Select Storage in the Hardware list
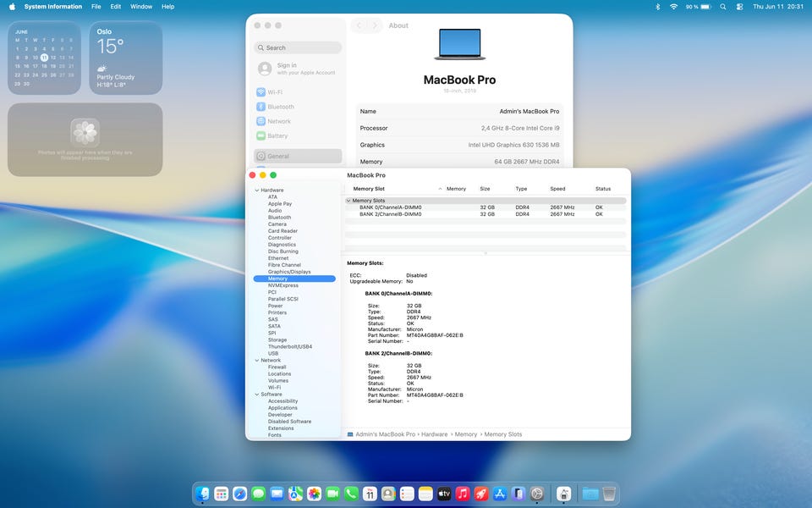Screen dimensions: 812x508 (x=277, y=340)
